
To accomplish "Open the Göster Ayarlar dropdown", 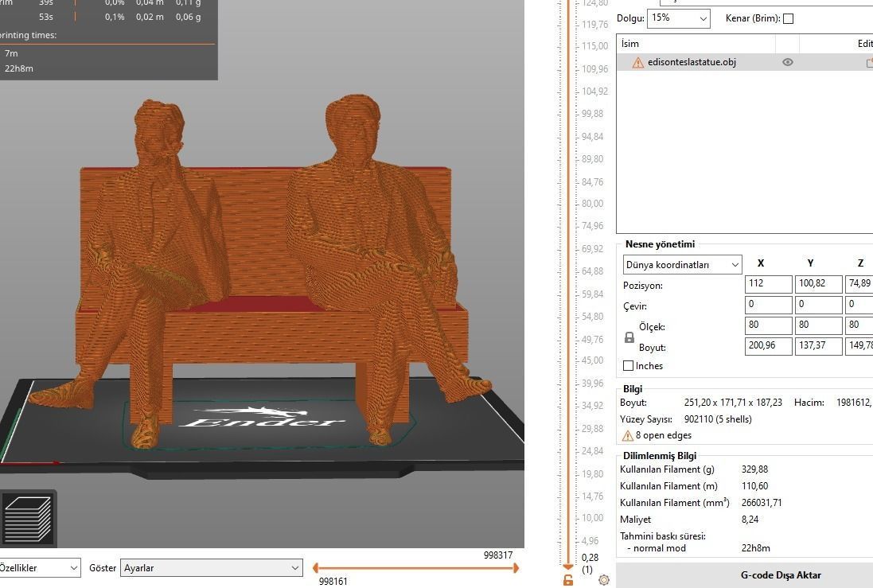I will [x=212, y=568].
